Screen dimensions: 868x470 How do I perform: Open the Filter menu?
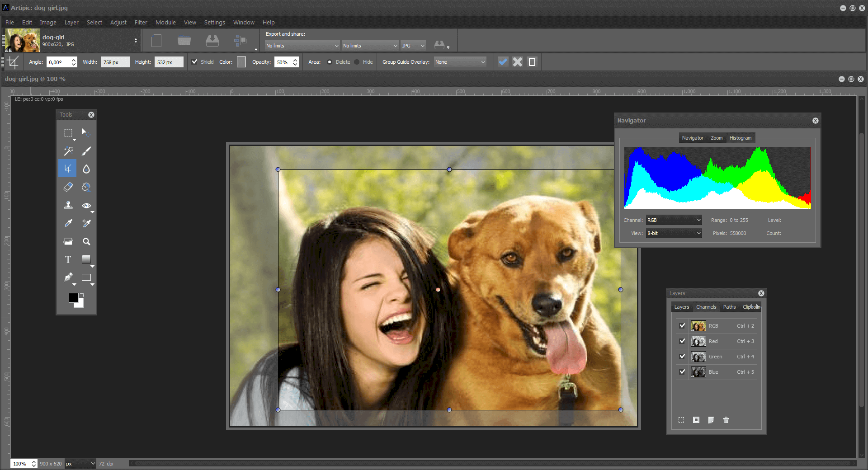pos(141,22)
